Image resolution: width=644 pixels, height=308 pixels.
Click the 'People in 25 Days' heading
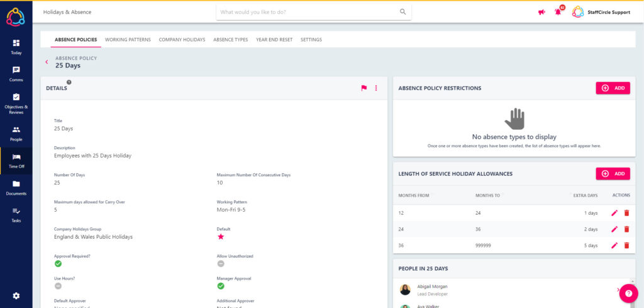423,268
